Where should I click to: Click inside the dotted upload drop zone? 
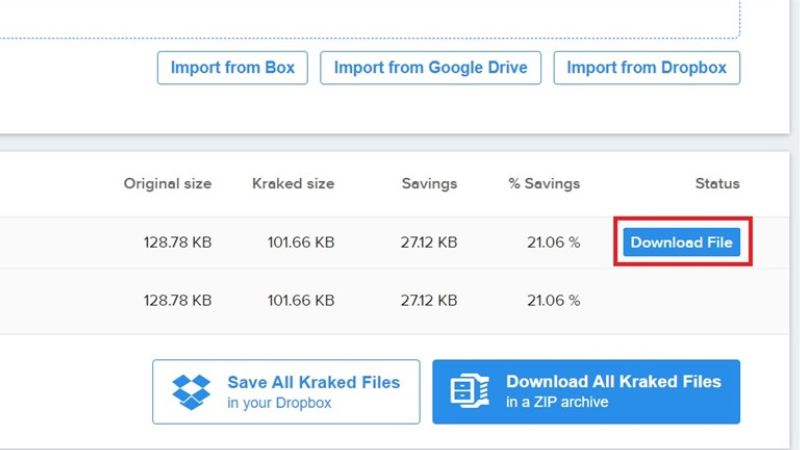click(x=369, y=18)
